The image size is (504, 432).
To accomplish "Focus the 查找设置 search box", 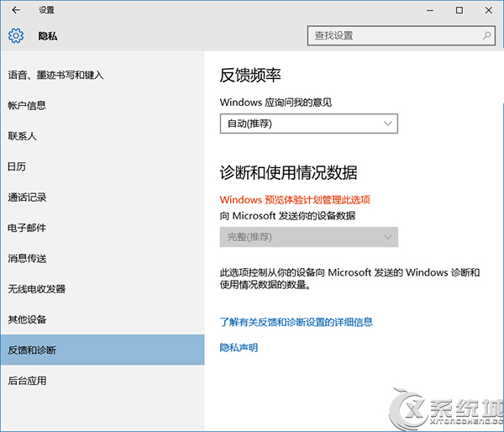I will 401,35.
